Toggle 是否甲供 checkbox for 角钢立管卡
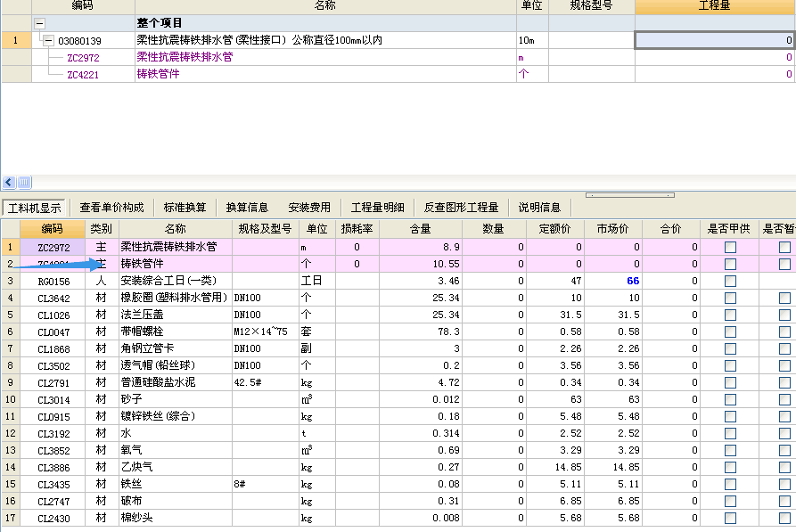 (730, 348)
